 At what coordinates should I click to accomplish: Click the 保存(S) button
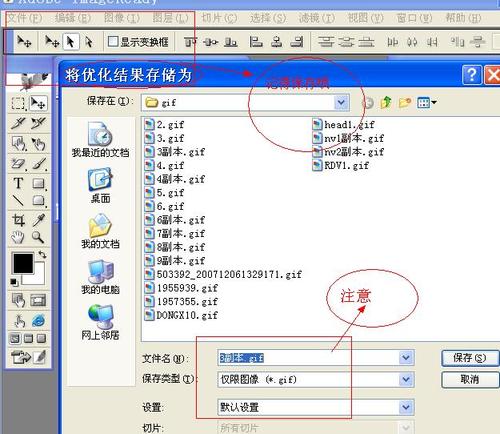[x=470, y=358]
